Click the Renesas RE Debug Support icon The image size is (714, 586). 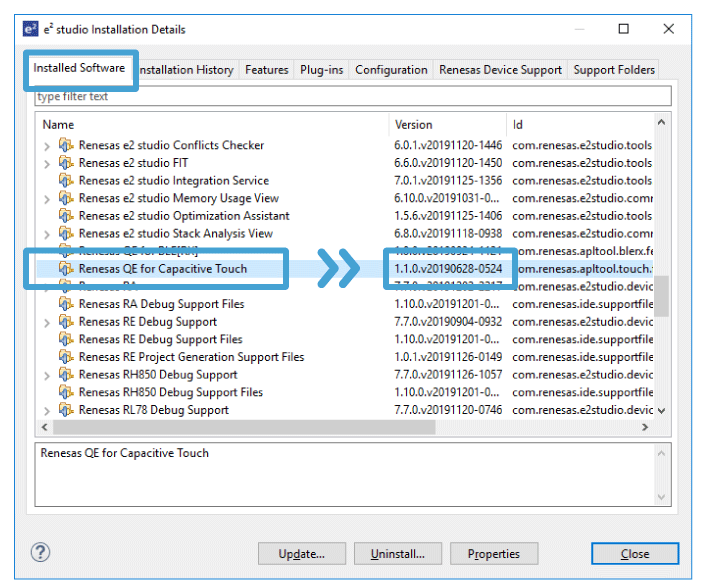[66, 322]
